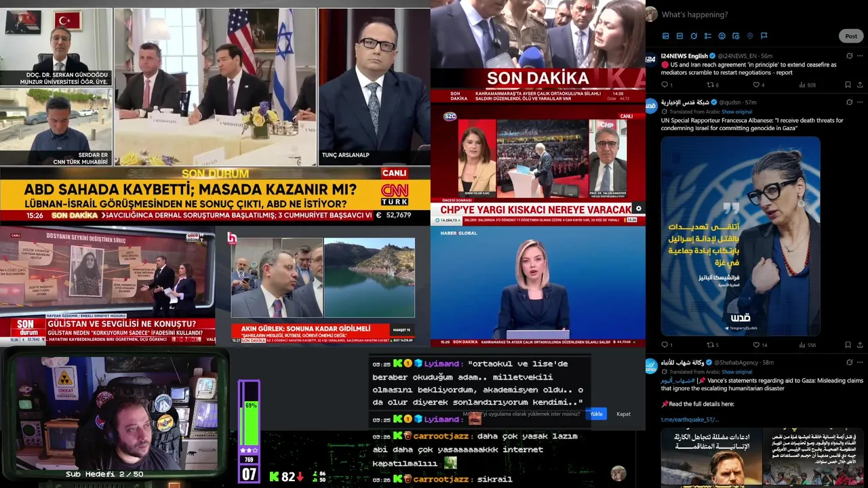The image size is (868, 488).
Task: Click the flag icon in composer toolbar
Action: (764, 36)
